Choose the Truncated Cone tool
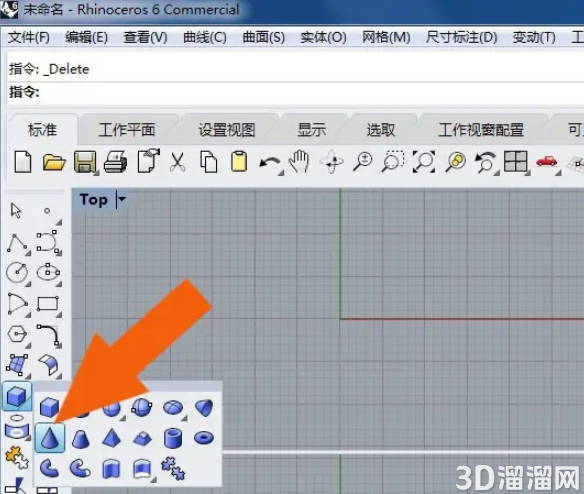The height and width of the screenshot is (494, 584). (80, 438)
